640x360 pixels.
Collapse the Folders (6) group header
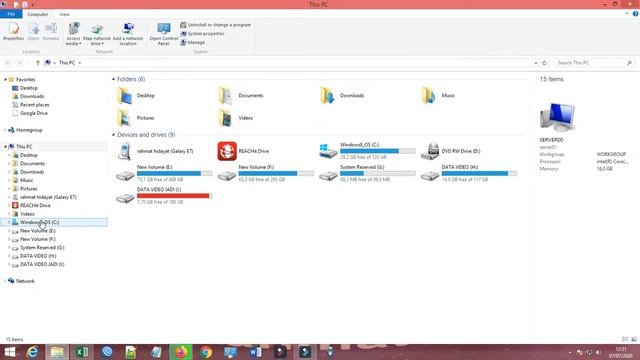[x=113, y=79]
